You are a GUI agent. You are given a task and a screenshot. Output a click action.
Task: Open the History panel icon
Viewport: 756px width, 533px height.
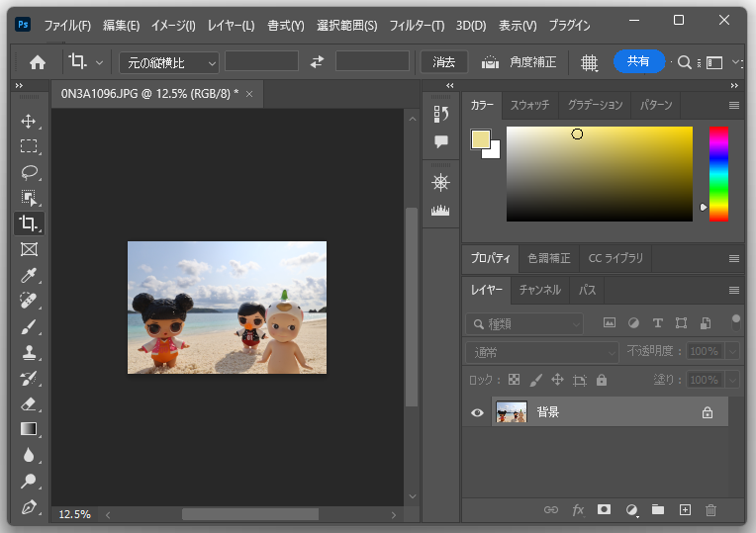440,115
